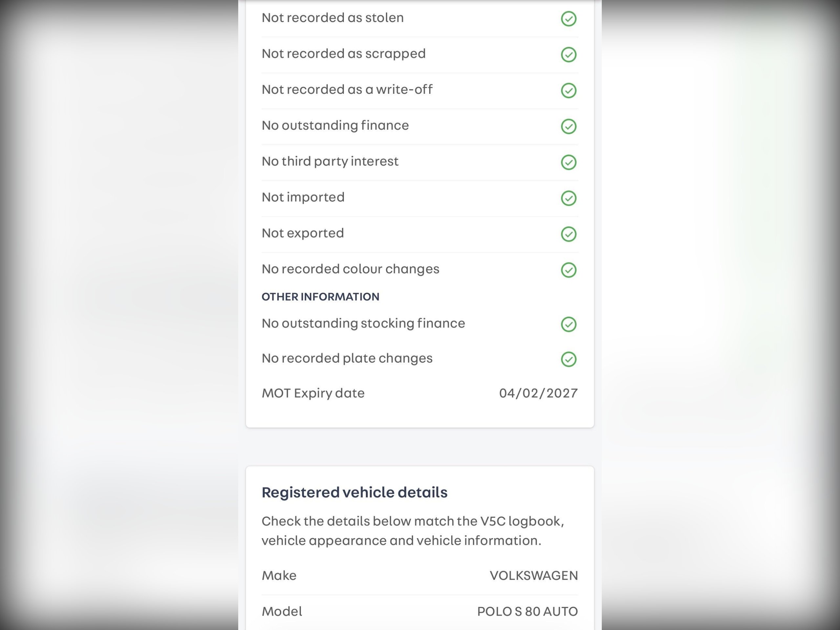
Task: Tap the write-off status check icon
Action: (569, 90)
